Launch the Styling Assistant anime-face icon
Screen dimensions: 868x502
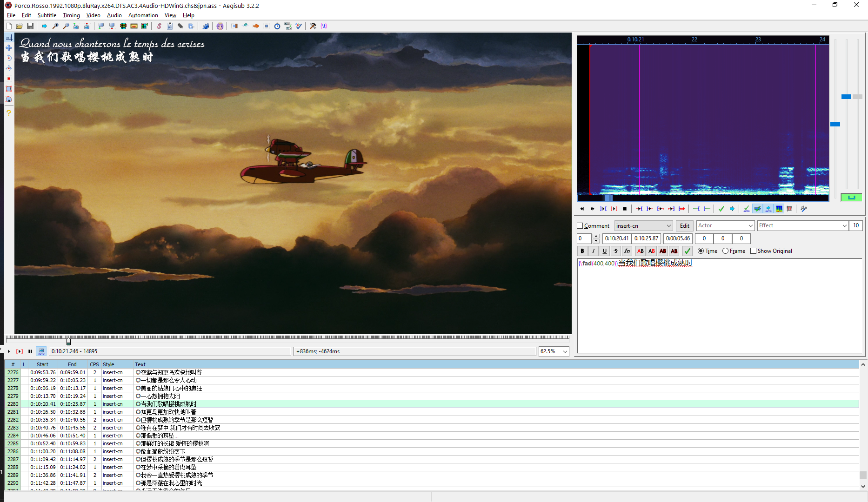[x=220, y=26]
